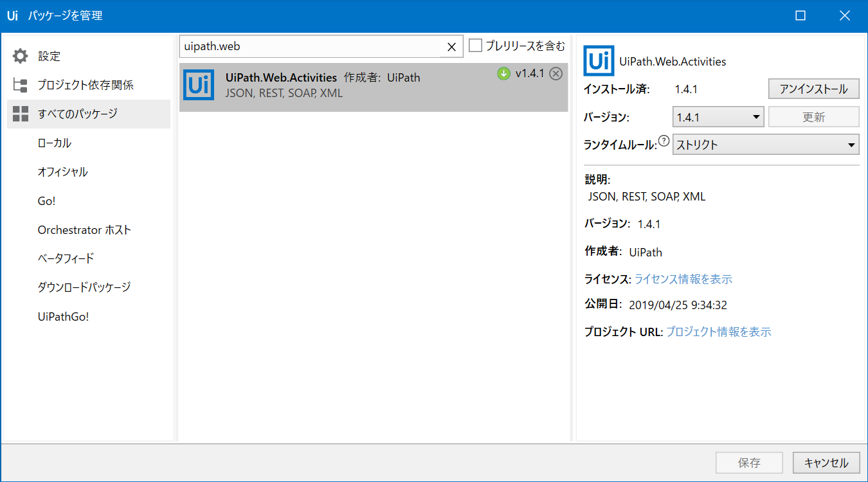
Task: Click the all packages grid icon
Action: (21, 114)
